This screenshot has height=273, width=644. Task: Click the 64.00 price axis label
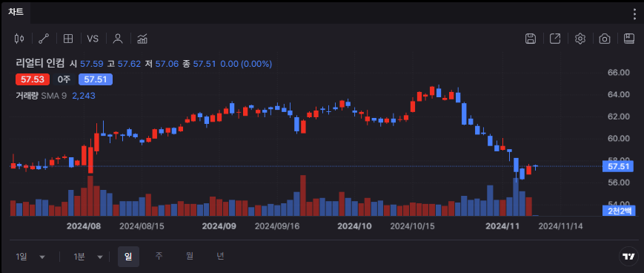click(x=619, y=94)
